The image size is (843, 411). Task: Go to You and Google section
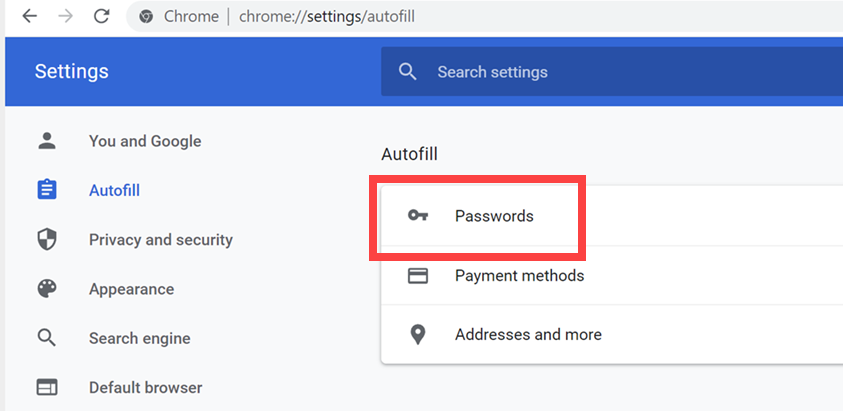tap(145, 141)
